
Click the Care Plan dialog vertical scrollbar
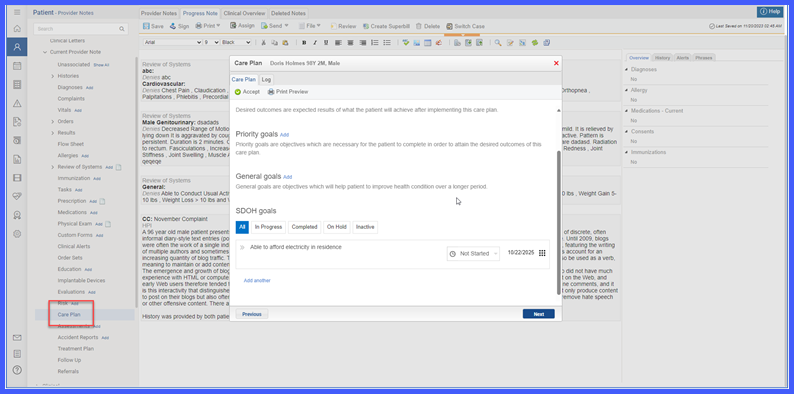[559, 222]
